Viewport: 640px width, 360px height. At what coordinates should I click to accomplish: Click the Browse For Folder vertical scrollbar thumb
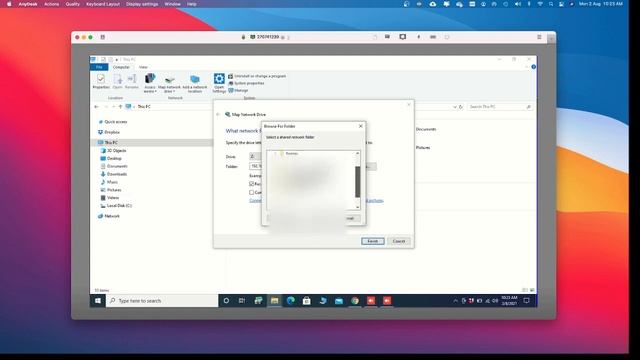(x=358, y=182)
